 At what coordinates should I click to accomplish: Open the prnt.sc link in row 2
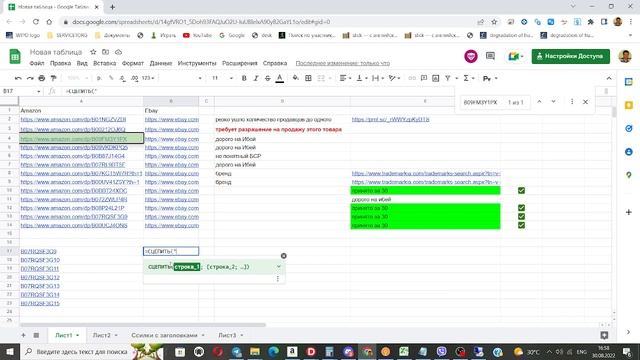coord(390,120)
